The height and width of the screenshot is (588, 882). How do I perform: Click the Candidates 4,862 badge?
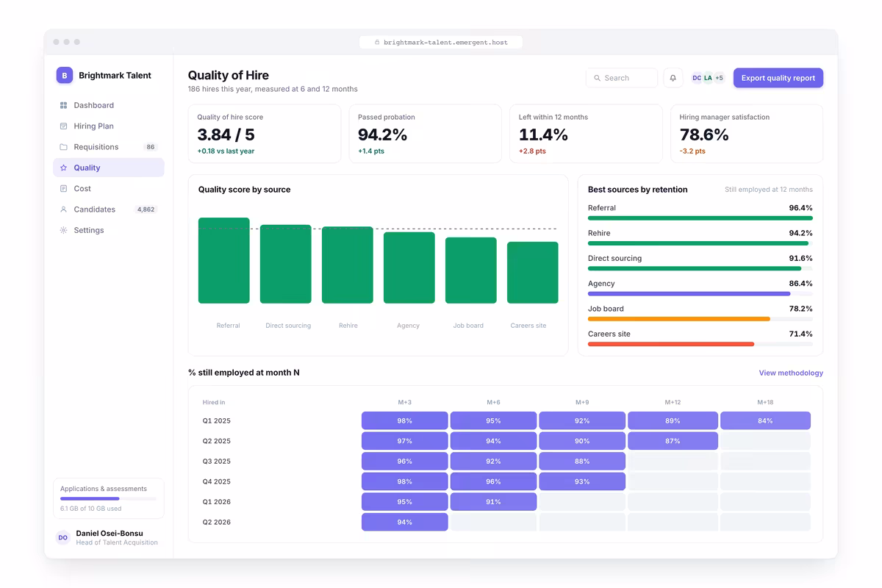pos(146,209)
